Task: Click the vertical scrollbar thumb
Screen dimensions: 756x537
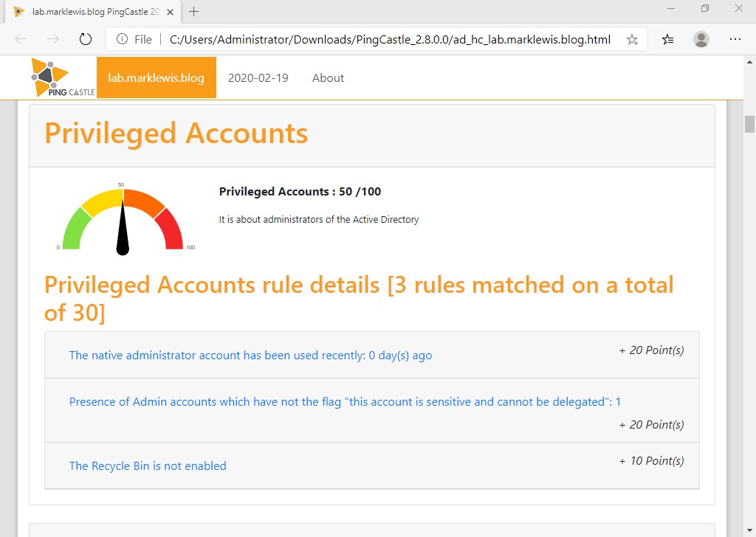Action: click(749, 124)
